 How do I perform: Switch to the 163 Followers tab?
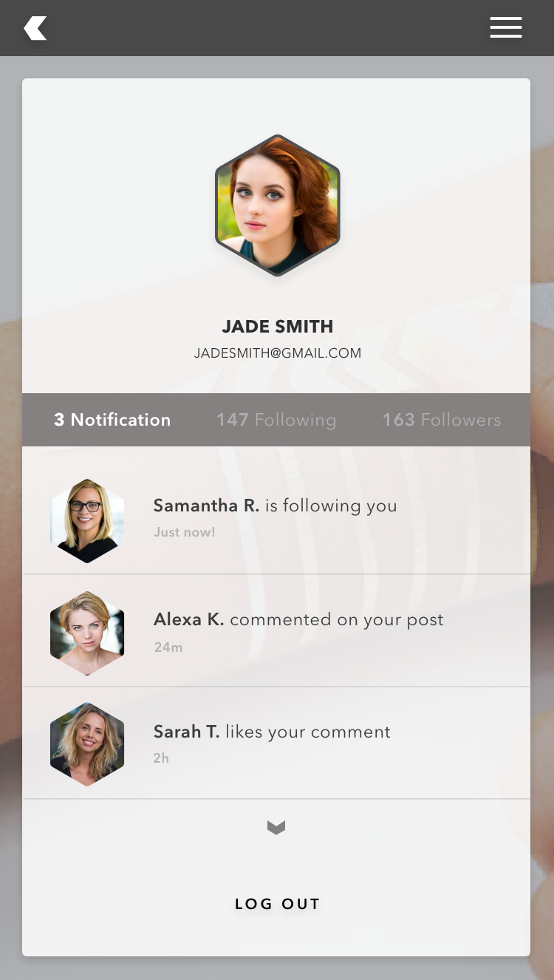[442, 420]
